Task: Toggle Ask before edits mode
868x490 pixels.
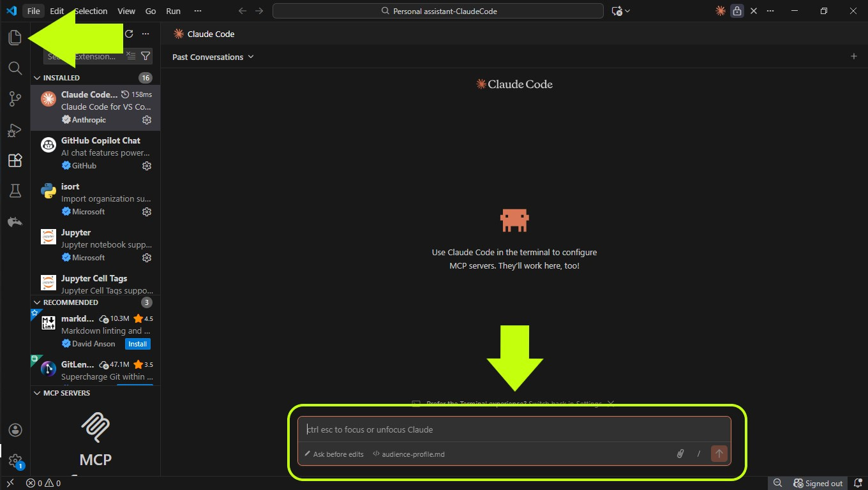Action: [x=334, y=454]
